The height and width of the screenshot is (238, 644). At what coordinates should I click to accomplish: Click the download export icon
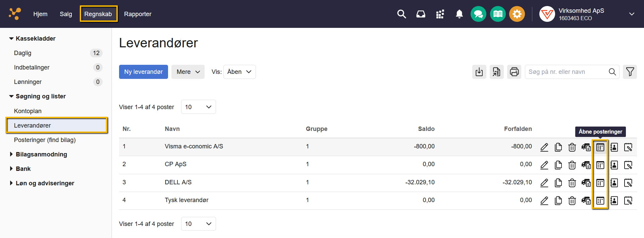479,72
